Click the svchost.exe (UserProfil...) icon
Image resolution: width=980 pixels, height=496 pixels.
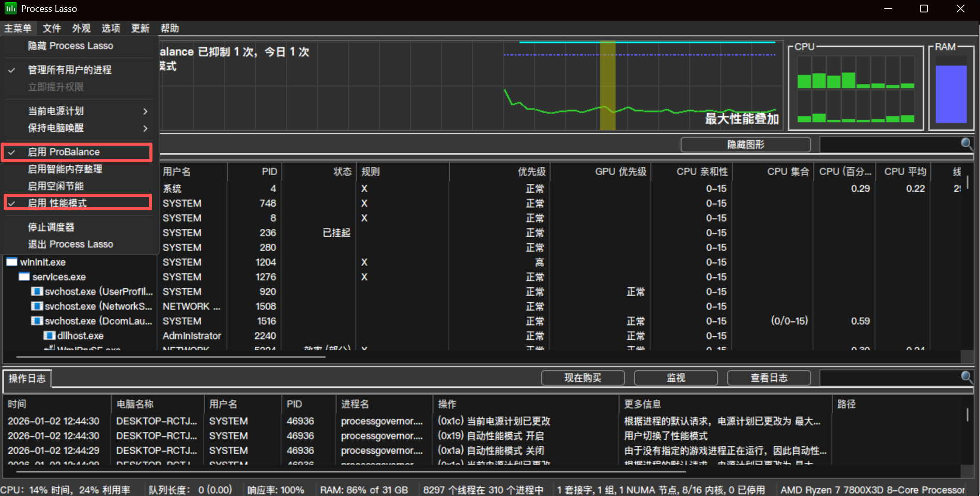click(x=37, y=291)
